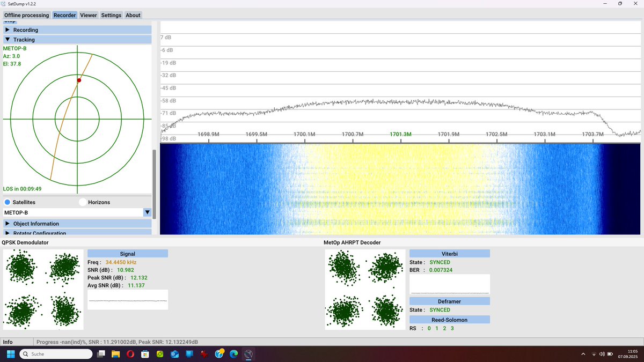Collapse the Tracking section

(x=77, y=40)
